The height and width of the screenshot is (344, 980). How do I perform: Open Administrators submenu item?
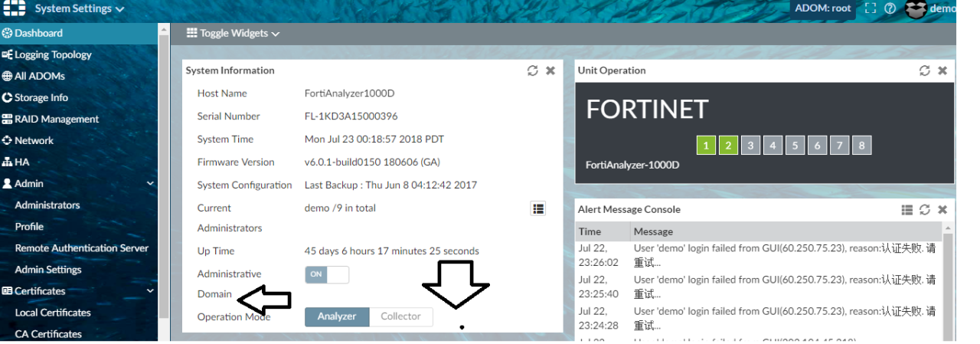pos(47,205)
